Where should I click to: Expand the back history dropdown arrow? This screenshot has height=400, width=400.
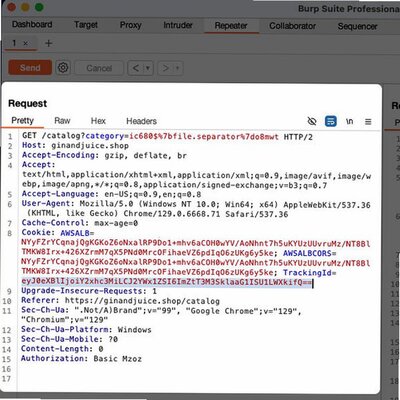148,68
